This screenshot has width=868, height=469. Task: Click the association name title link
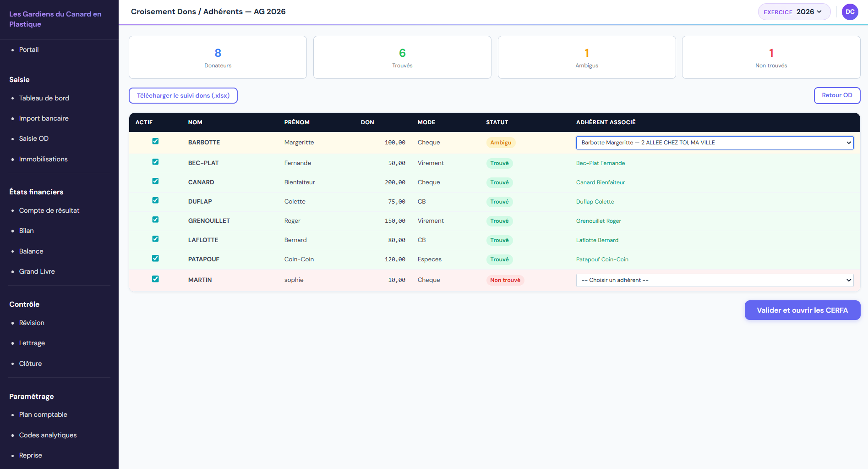coord(55,19)
